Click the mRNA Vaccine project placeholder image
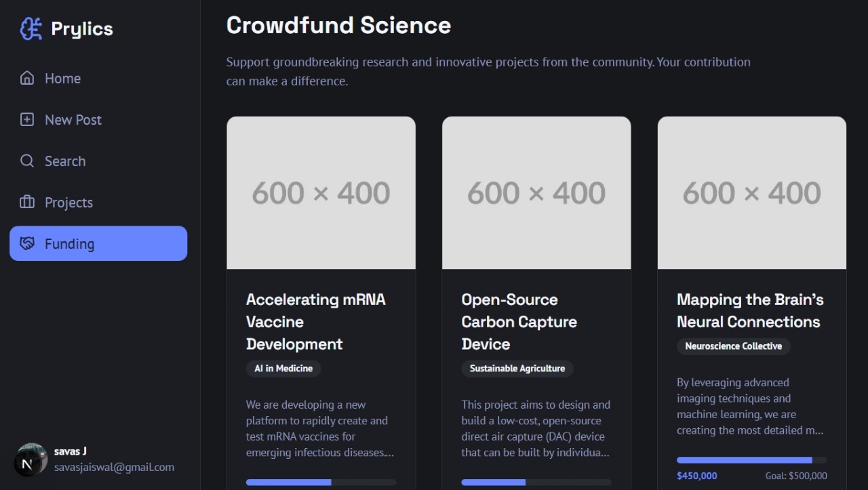Image resolution: width=868 pixels, height=490 pixels. coord(321,193)
